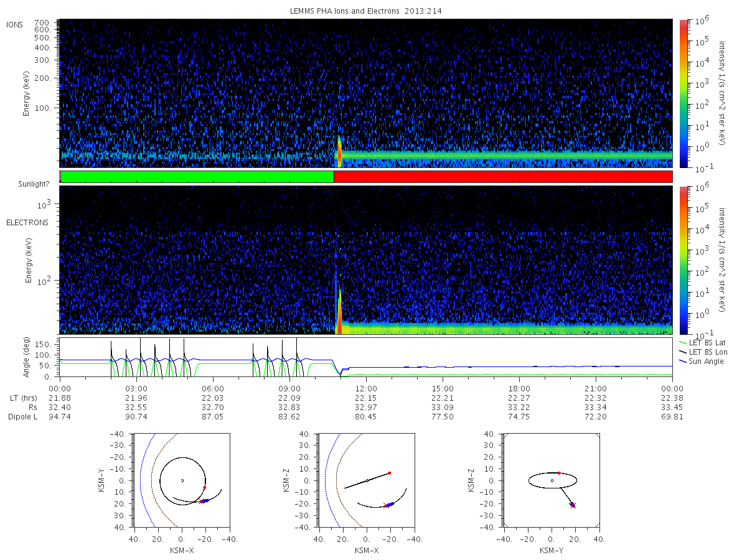Click the ions intensity color scale bar
This screenshot has height=560, width=747.
click(x=683, y=93)
